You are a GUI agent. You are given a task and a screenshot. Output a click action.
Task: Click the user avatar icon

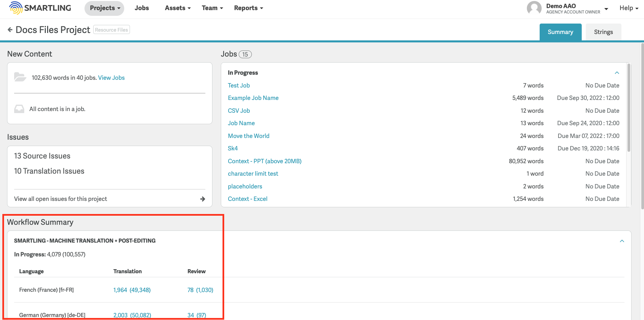(534, 8)
